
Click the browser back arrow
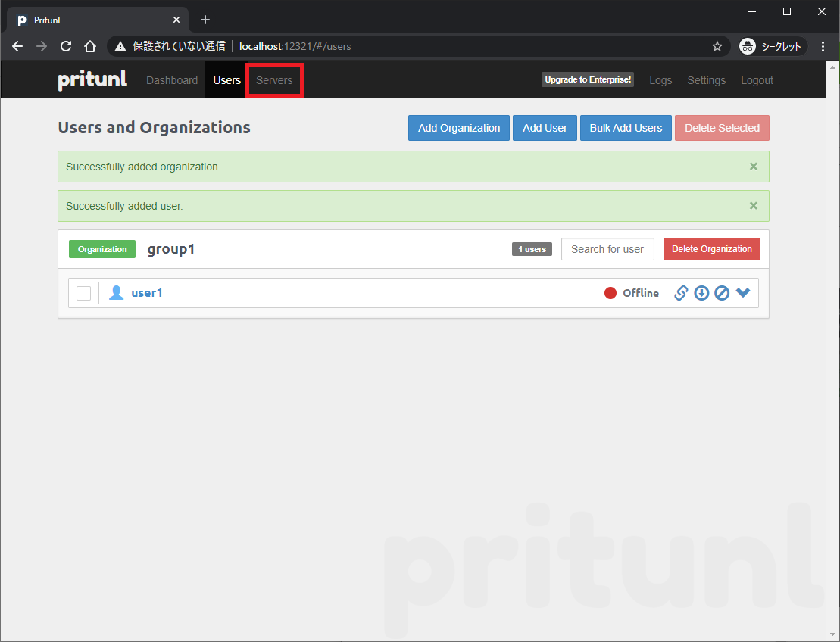tap(17, 47)
